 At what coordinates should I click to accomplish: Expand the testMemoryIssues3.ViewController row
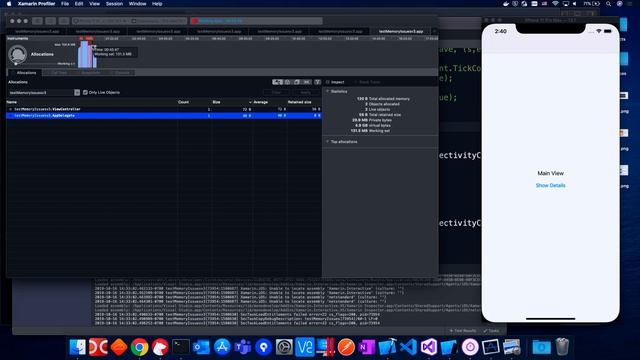click(11, 109)
